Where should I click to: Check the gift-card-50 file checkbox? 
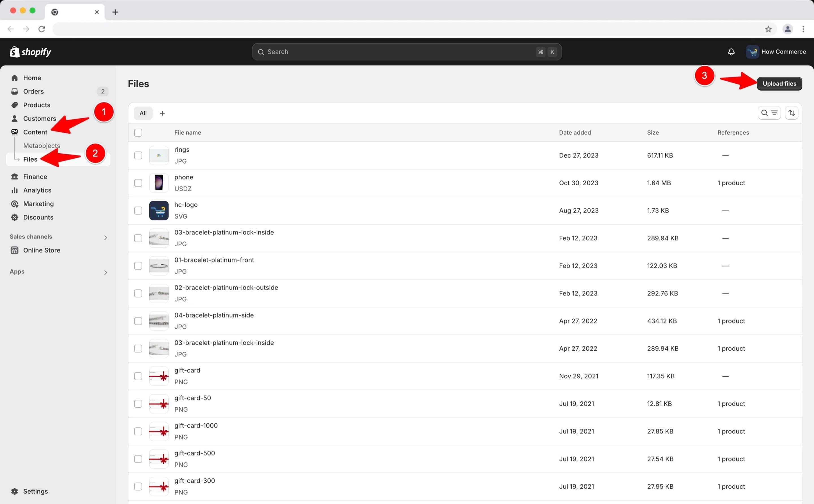click(138, 404)
